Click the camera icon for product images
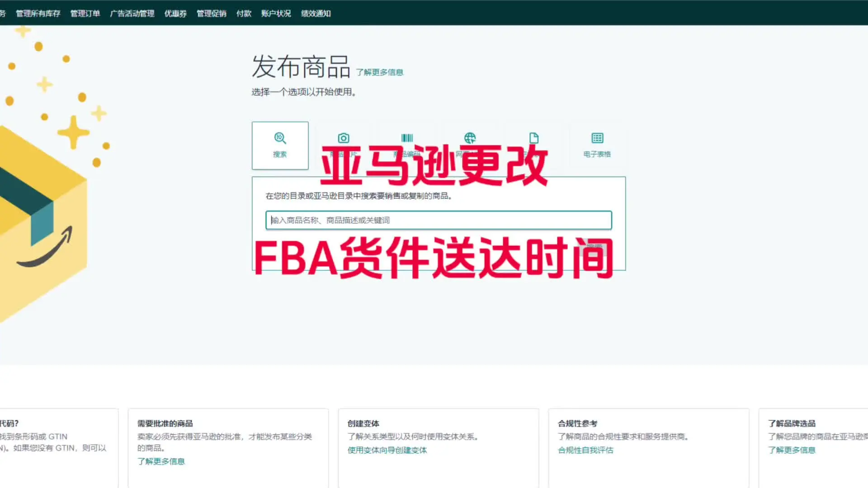The width and height of the screenshot is (868, 488). pos(344,138)
